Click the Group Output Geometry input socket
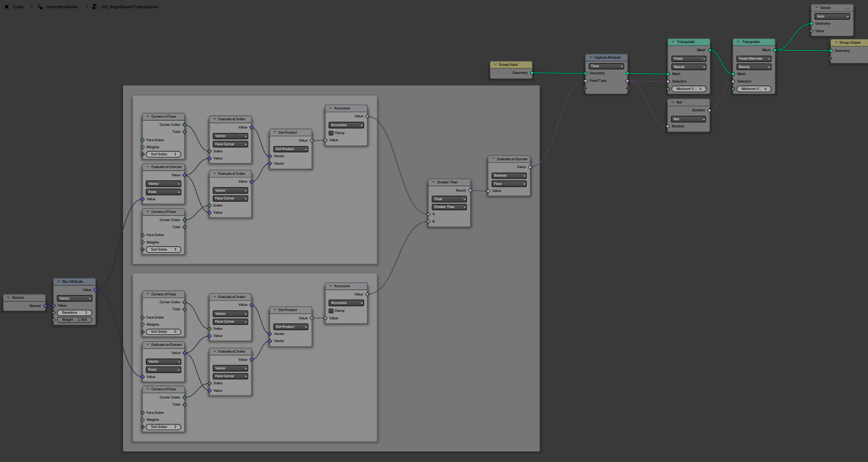868x462 pixels. pos(831,51)
